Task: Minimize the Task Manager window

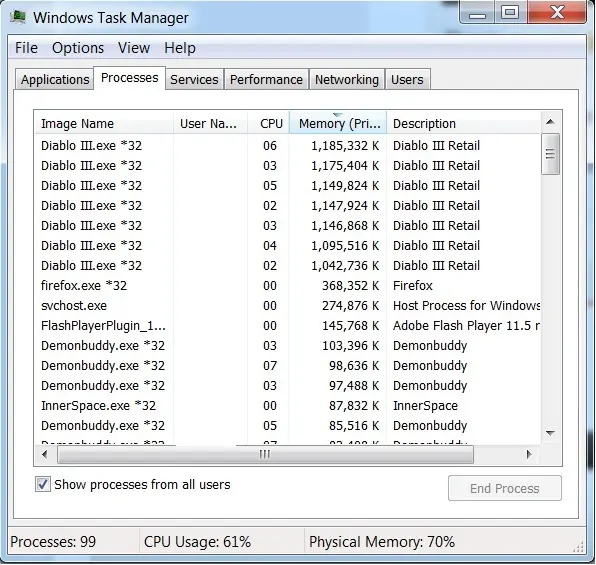Action: point(477,13)
